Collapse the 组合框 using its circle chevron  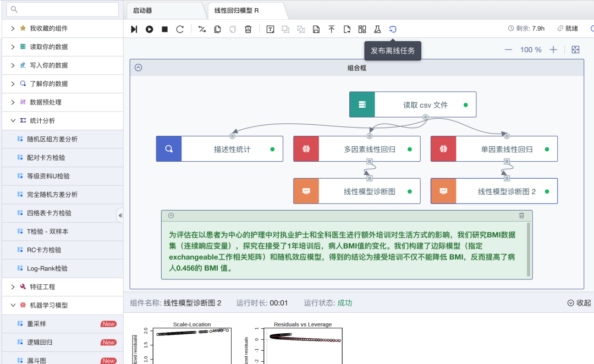138,67
